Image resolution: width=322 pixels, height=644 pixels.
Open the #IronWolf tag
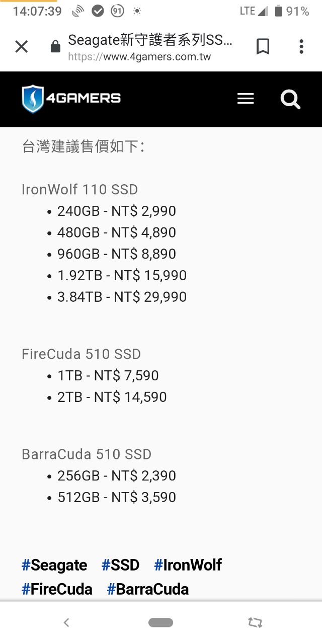(x=188, y=565)
